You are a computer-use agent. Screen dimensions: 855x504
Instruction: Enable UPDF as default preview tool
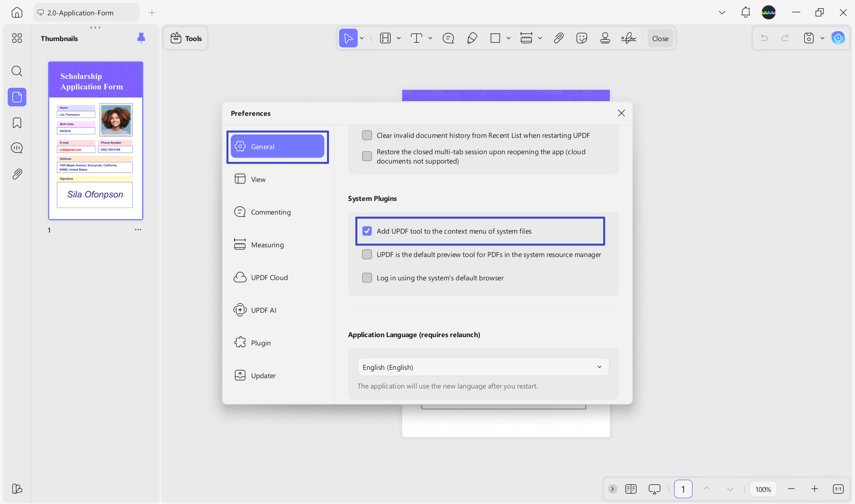367,254
